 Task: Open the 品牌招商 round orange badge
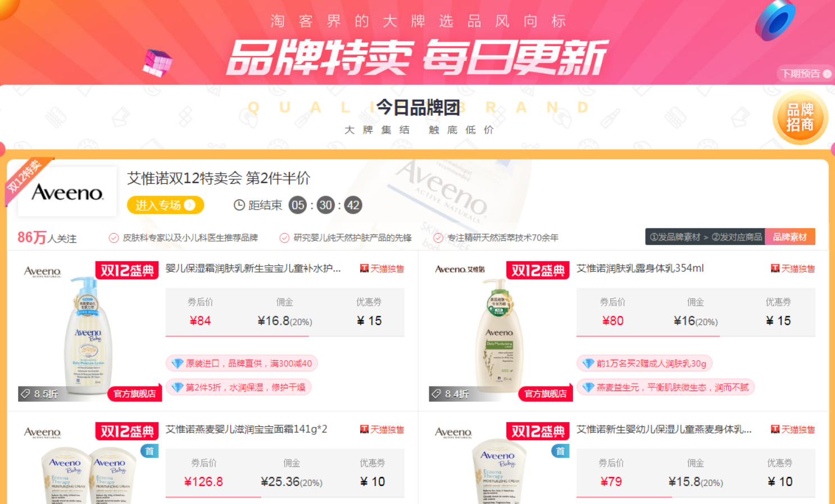pos(800,117)
